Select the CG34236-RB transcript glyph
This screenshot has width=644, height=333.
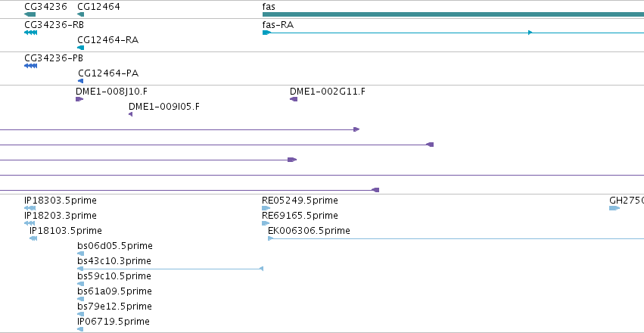(31, 33)
